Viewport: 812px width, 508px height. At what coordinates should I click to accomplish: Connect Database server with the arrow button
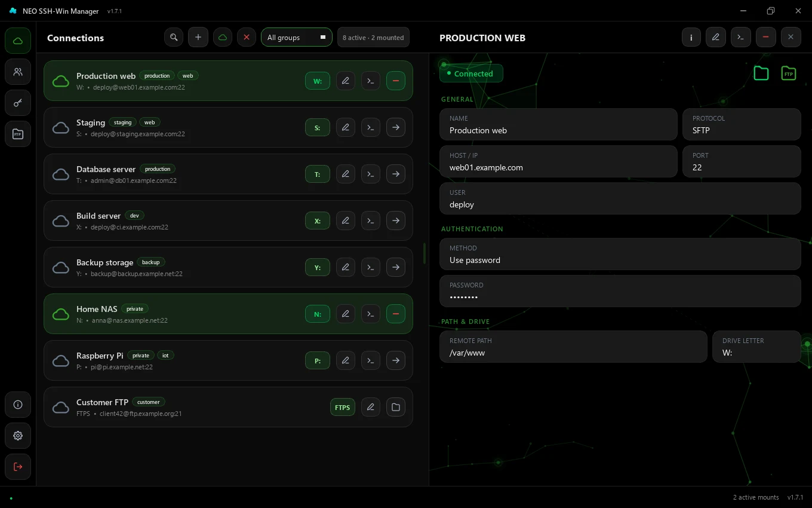(x=396, y=174)
